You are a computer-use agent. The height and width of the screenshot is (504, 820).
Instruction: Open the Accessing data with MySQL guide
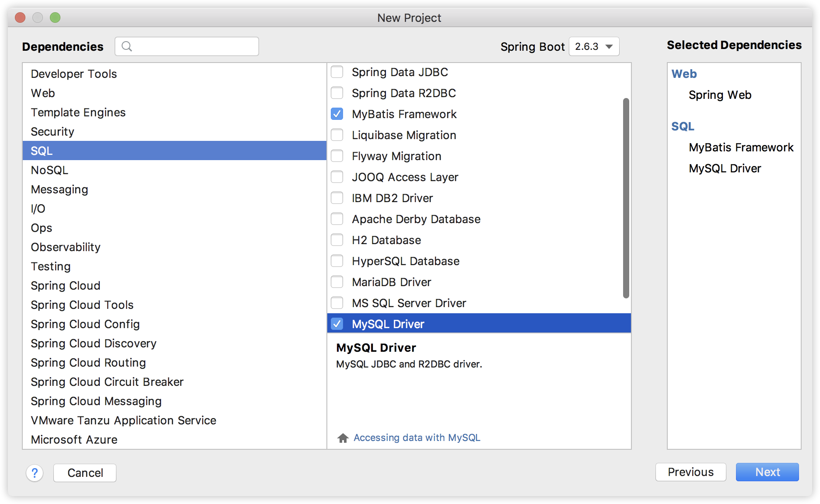pyautogui.click(x=417, y=437)
